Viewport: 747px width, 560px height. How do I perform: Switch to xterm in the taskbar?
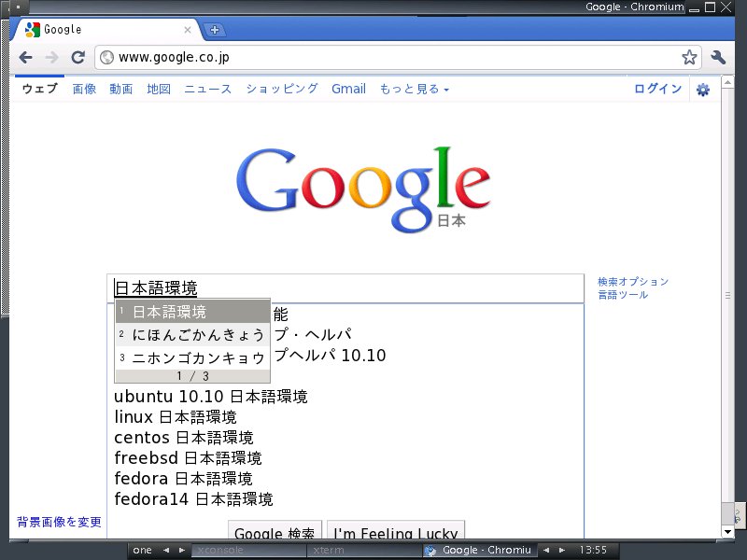pyautogui.click(x=364, y=550)
